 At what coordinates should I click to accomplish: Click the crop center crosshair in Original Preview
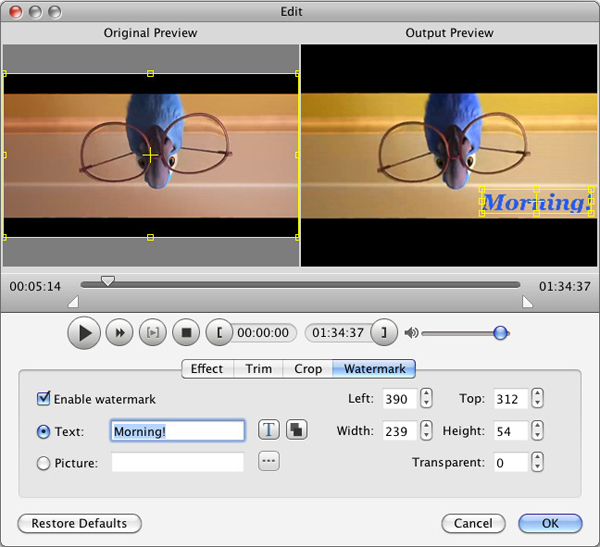150,155
